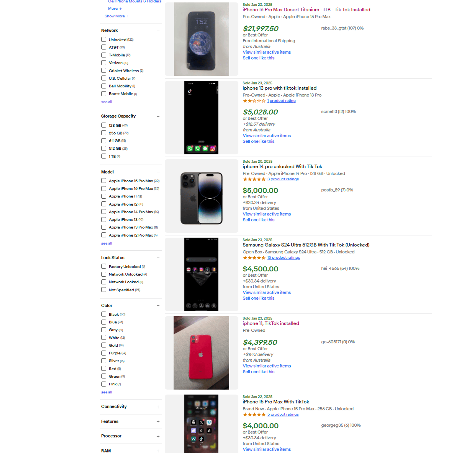Collapse the Model section minus icon
476x453 pixels.
(158, 172)
